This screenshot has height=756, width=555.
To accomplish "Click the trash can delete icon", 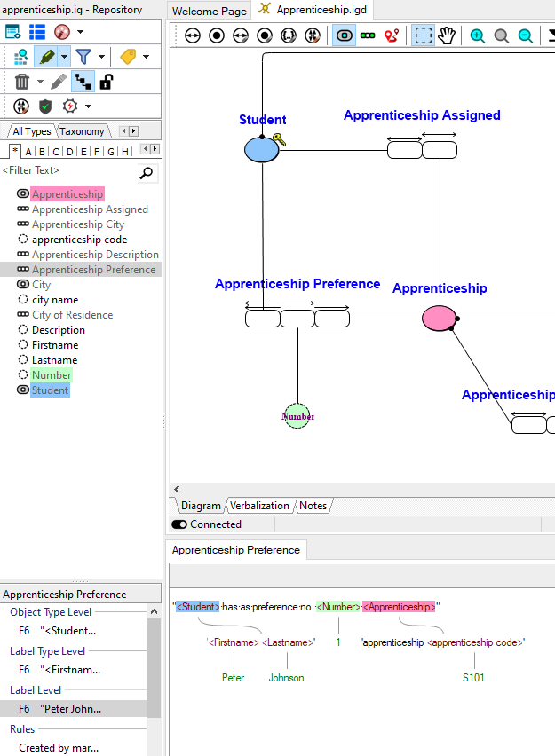I will point(23,83).
